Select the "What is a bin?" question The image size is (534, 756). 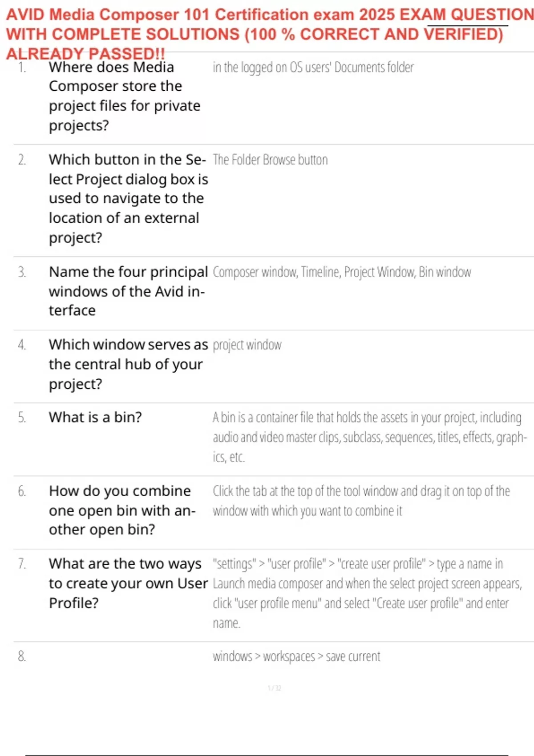tap(95, 418)
